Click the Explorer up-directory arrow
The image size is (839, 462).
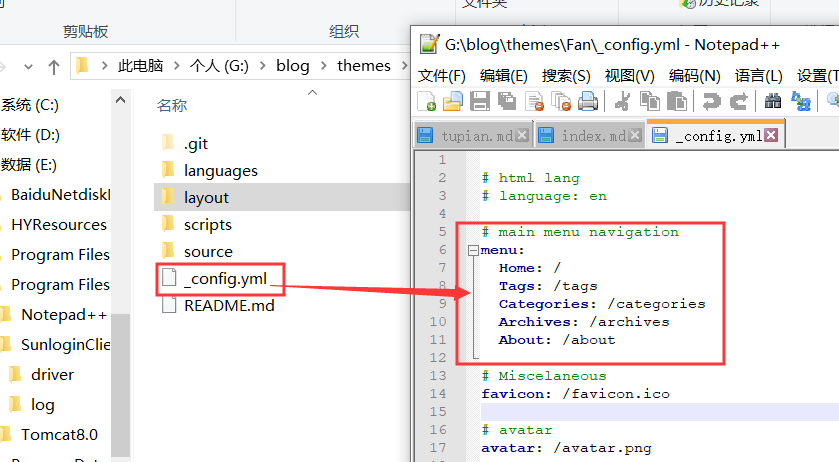[54, 67]
